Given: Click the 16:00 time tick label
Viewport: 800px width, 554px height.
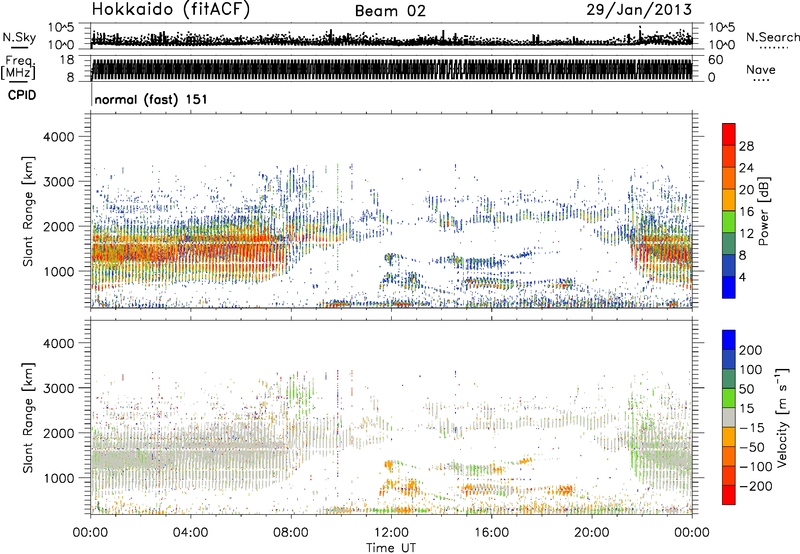Looking at the screenshot, I should (x=491, y=533).
